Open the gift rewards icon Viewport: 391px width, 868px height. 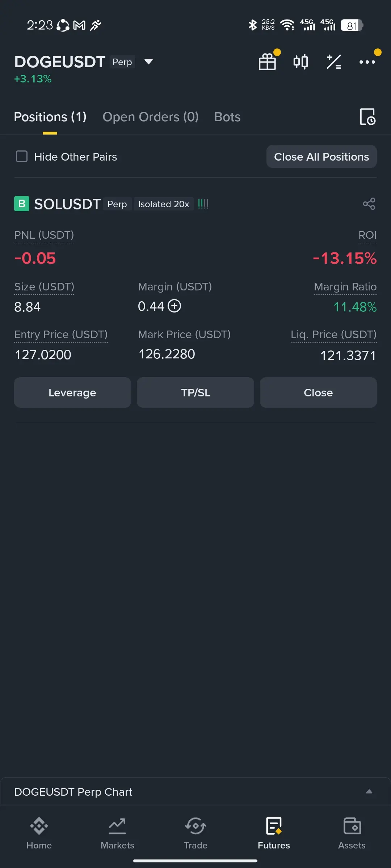268,61
